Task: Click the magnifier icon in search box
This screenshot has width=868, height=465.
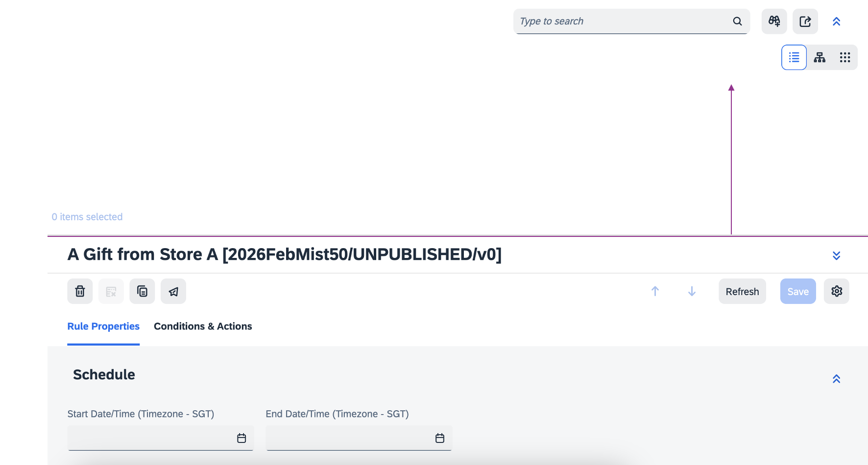Action: coord(737,21)
